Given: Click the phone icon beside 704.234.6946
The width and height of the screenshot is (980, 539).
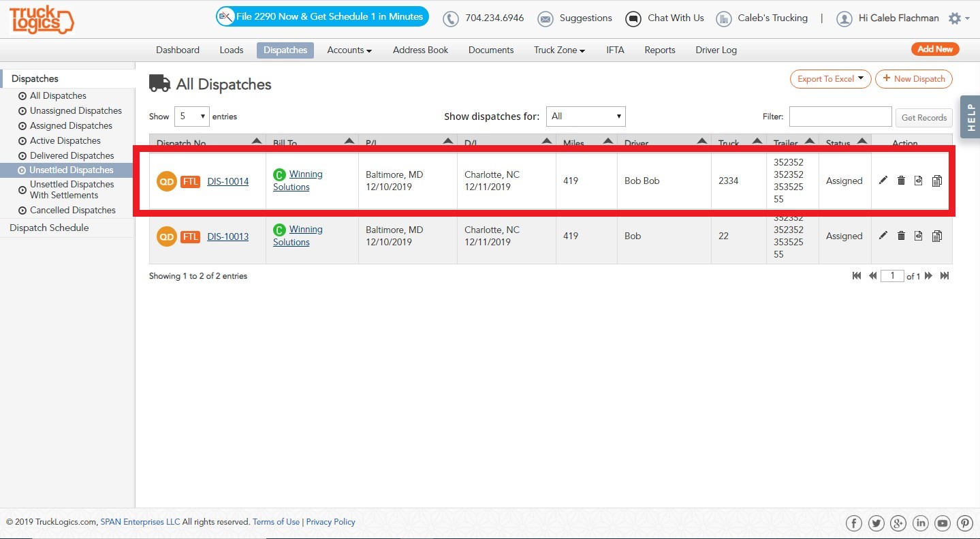Looking at the screenshot, I should 451,19.
